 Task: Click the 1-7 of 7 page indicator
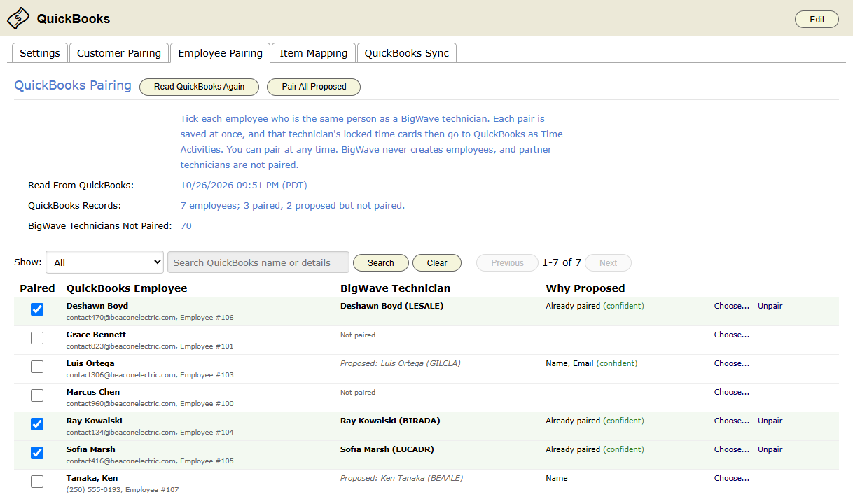pos(562,262)
